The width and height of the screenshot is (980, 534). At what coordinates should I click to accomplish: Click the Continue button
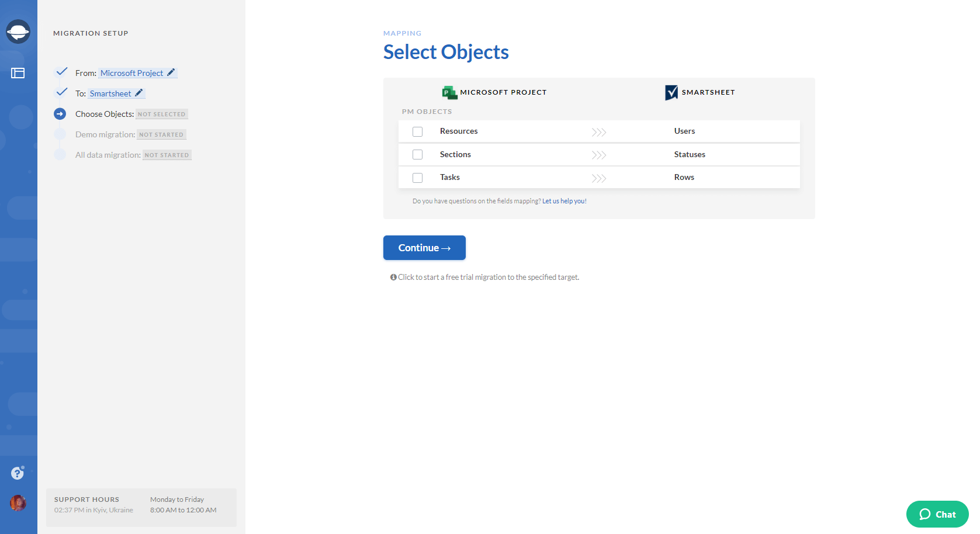424,248
